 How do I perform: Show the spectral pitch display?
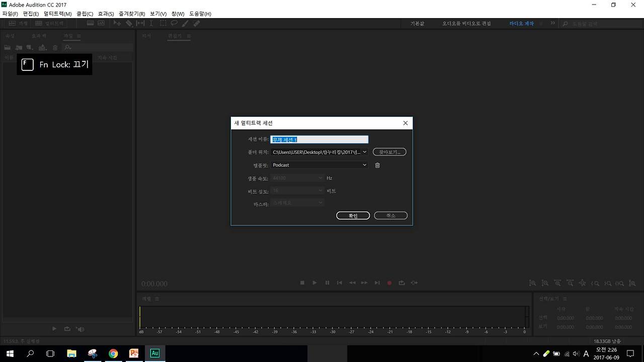[101, 23]
